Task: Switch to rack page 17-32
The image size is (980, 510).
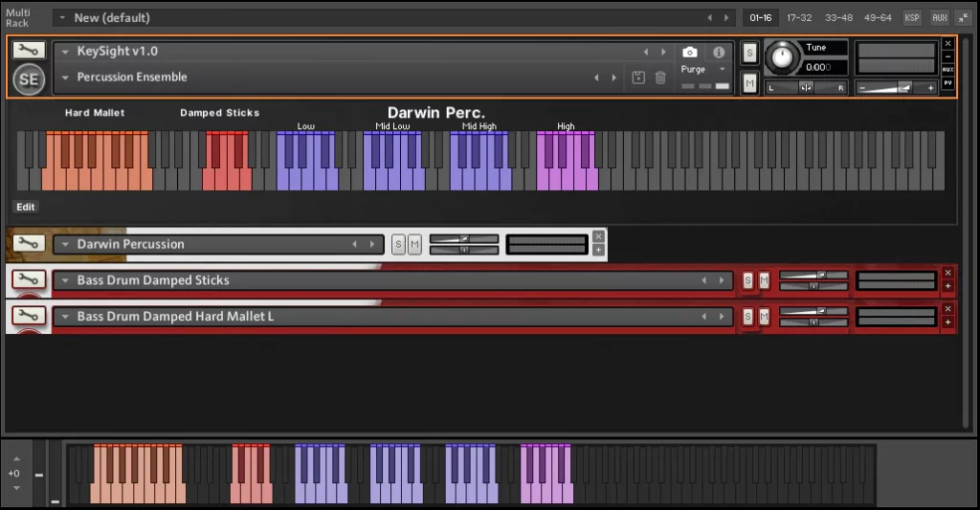Action: click(799, 17)
